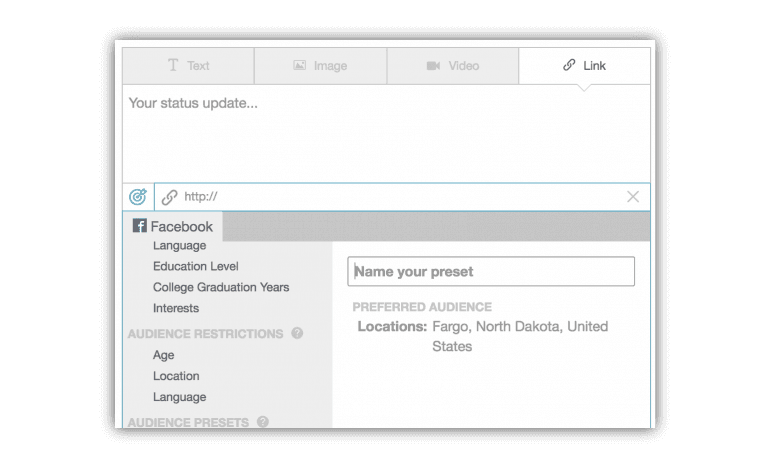The width and height of the screenshot is (770, 451).
Task: Select the Video post tab
Action: [x=452, y=66]
